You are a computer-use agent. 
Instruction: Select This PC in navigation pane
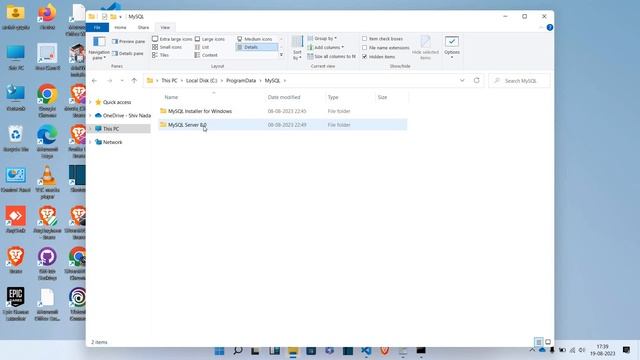pos(119,129)
